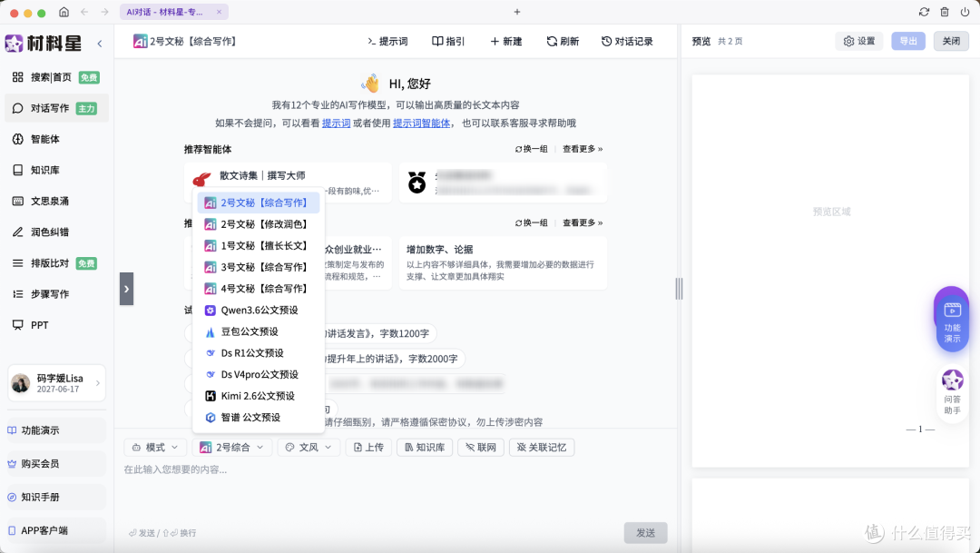The width and height of the screenshot is (980, 553).
Task: Open APP客户端
Action: pos(55,530)
